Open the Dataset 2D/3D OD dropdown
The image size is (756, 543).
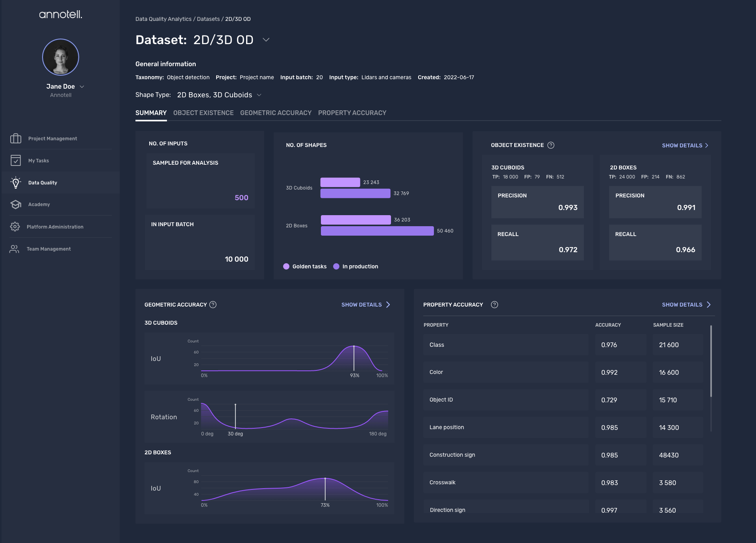pos(266,40)
